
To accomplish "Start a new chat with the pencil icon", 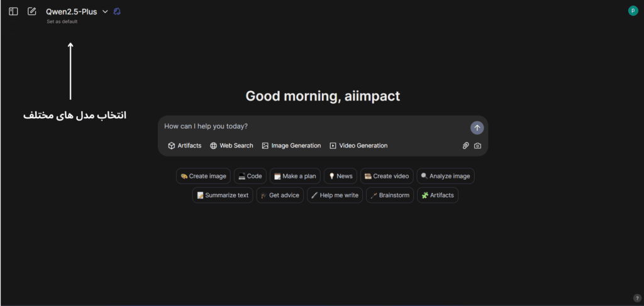I will coord(32,11).
